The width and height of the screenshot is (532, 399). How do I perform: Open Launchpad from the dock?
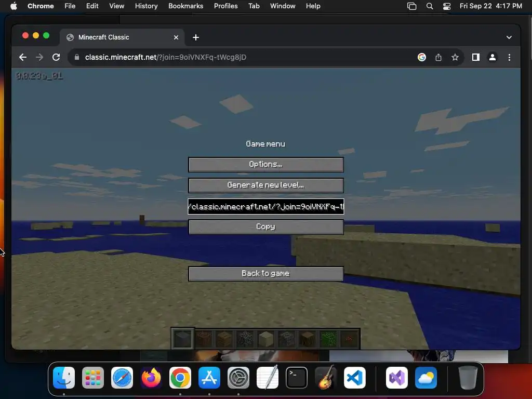[93, 378]
